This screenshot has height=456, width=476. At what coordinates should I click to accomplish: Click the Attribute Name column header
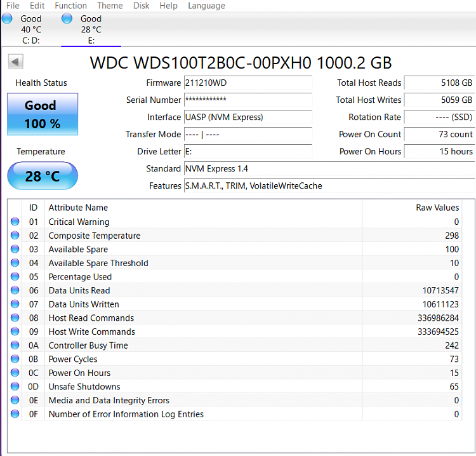pos(203,208)
